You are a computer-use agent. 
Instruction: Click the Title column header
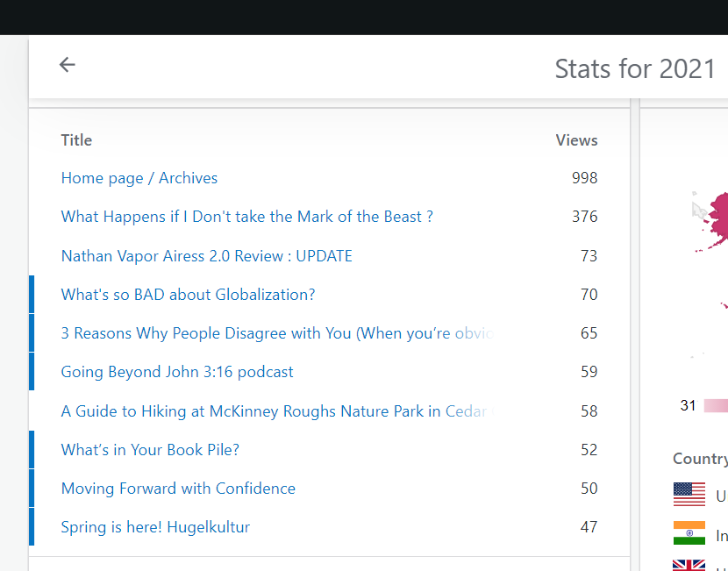coord(76,140)
